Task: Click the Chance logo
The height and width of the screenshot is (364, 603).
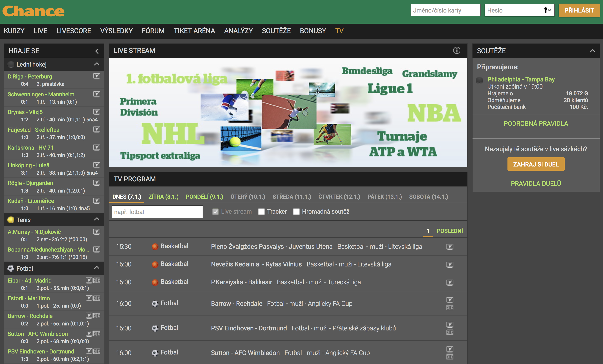Action: coord(34,11)
